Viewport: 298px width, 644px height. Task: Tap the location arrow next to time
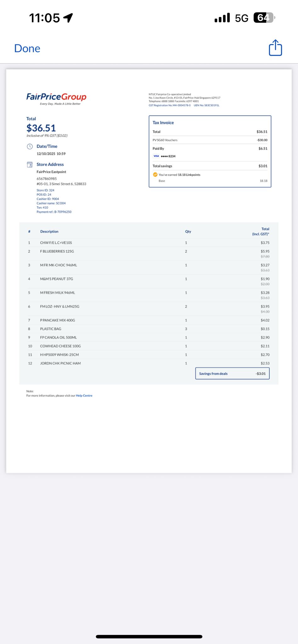pos(68,18)
